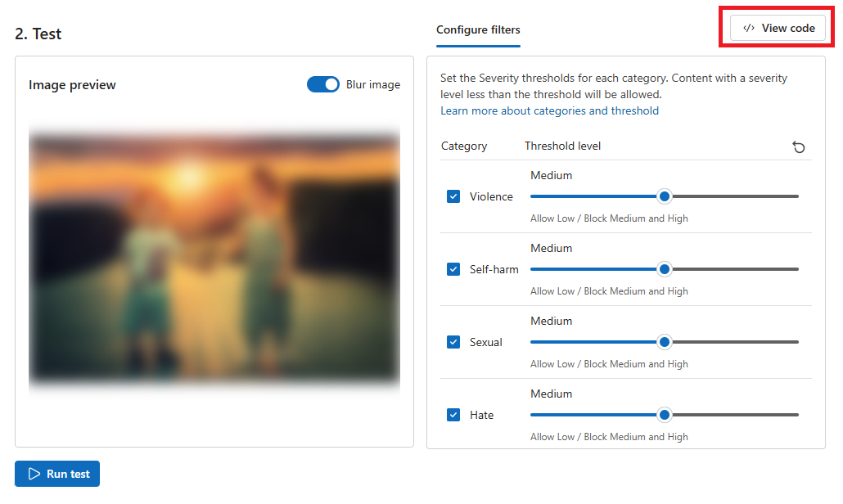This screenshot has height=504, width=843.
Task: Click the Medium label above the Violence slider
Action: pyautogui.click(x=551, y=175)
